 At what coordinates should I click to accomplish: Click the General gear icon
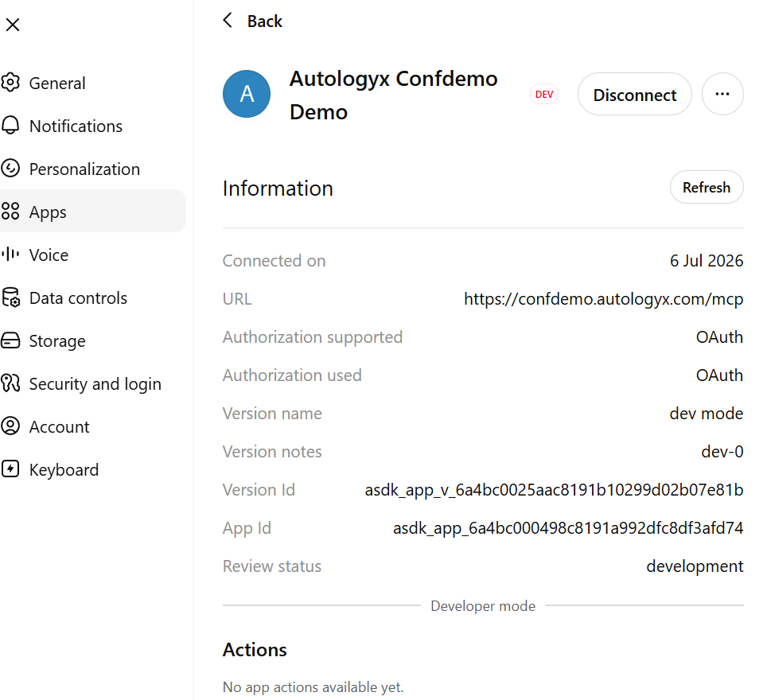point(10,83)
